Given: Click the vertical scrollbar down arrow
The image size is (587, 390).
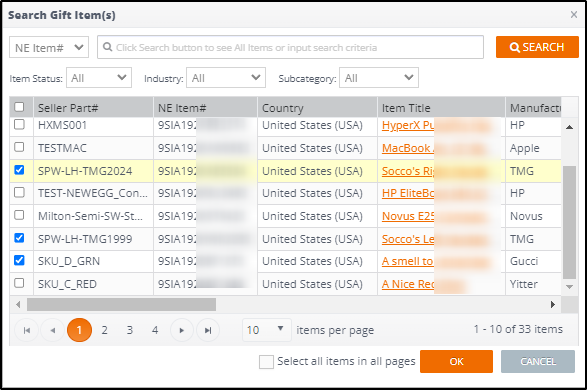Looking at the screenshot, I should (569, 287).
